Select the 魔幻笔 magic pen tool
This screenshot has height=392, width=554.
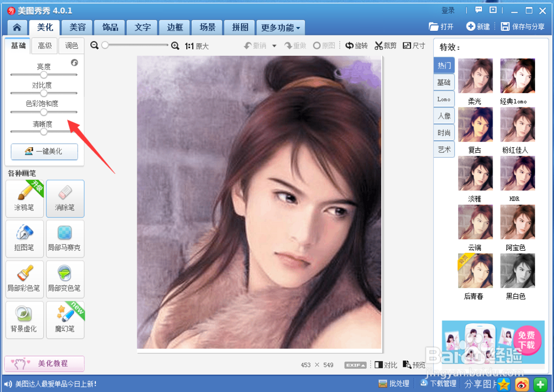pyautogui.click(x=65, y=320)
